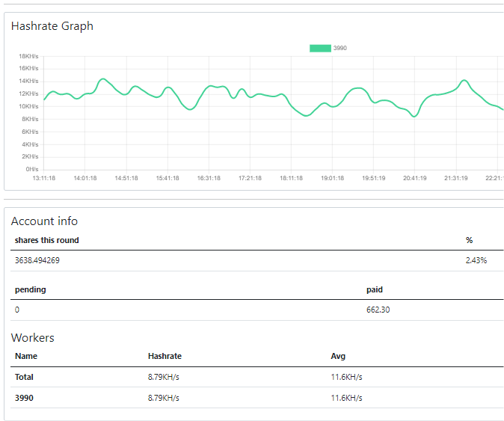This screenshot has width=504, height=421.
Task: Click the Workers section heading
Action: coord(32,338)
